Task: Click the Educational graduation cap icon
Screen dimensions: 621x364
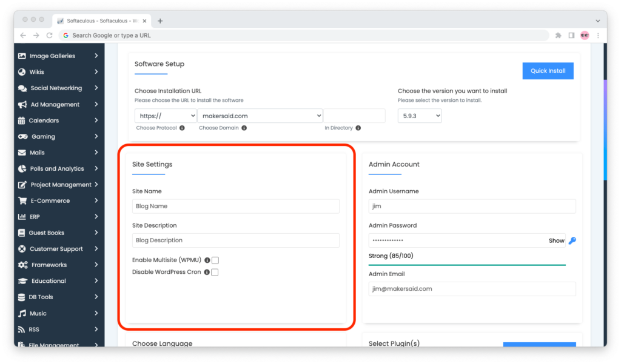Action: (x=23, y=281)
